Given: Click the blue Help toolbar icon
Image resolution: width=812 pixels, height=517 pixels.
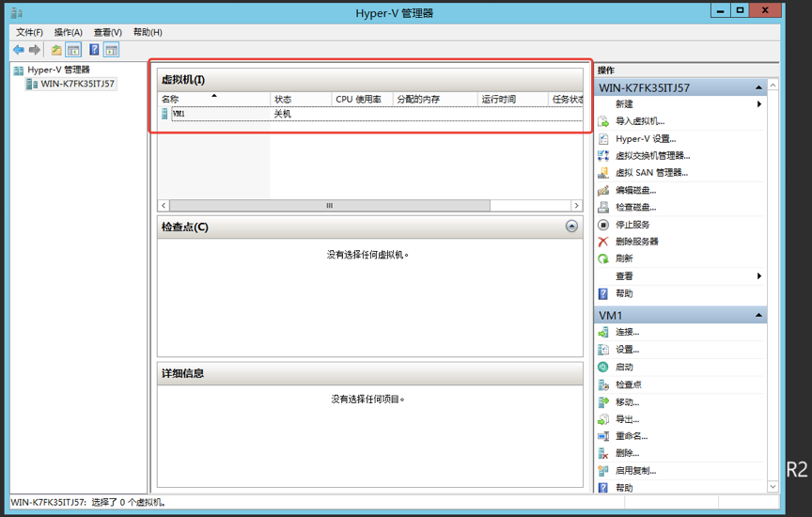Looking at the screenshot, I should (x=94, y=50).
